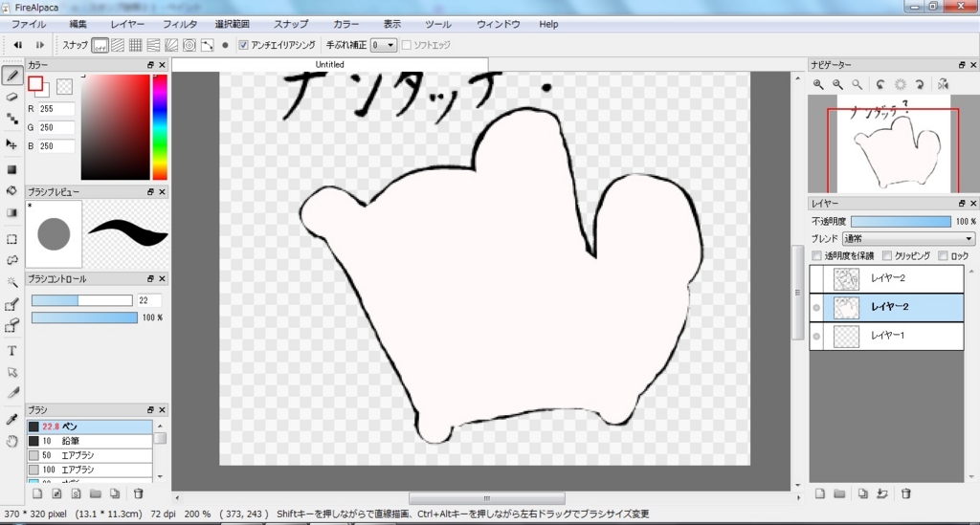Delete the layer with the trash icon
This screenshot has width=980, height=525.
pyautogui.click(x=905, y=493)
